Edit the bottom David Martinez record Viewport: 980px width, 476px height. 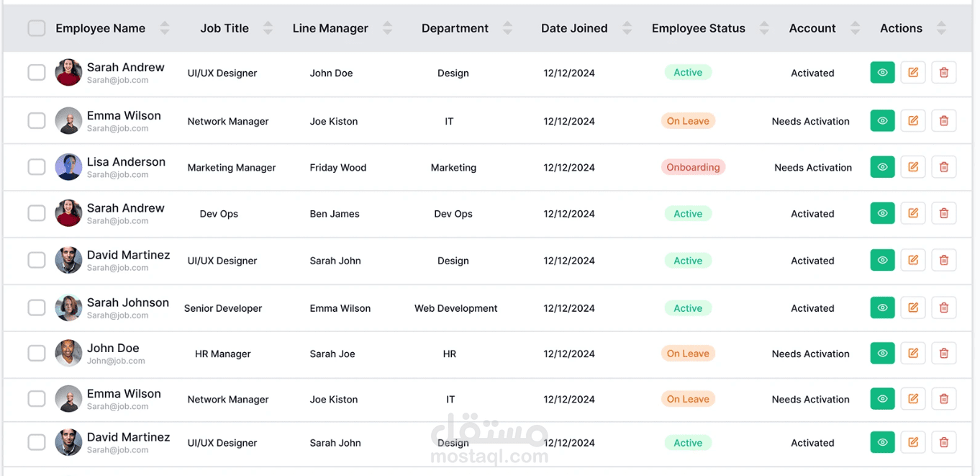point(913,442)
